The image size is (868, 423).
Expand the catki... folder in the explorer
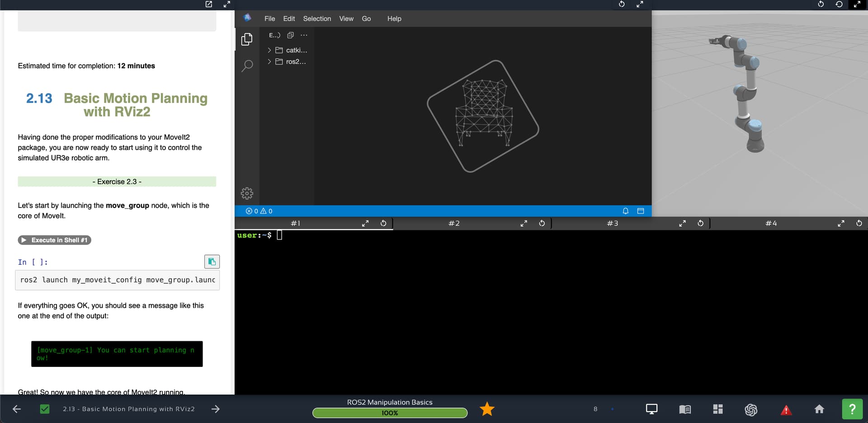[292, 50]
